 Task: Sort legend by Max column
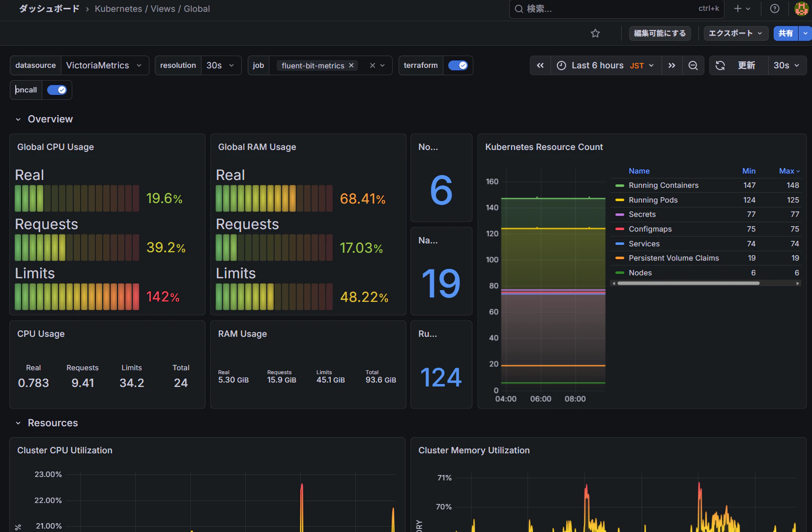coord(789,171)
